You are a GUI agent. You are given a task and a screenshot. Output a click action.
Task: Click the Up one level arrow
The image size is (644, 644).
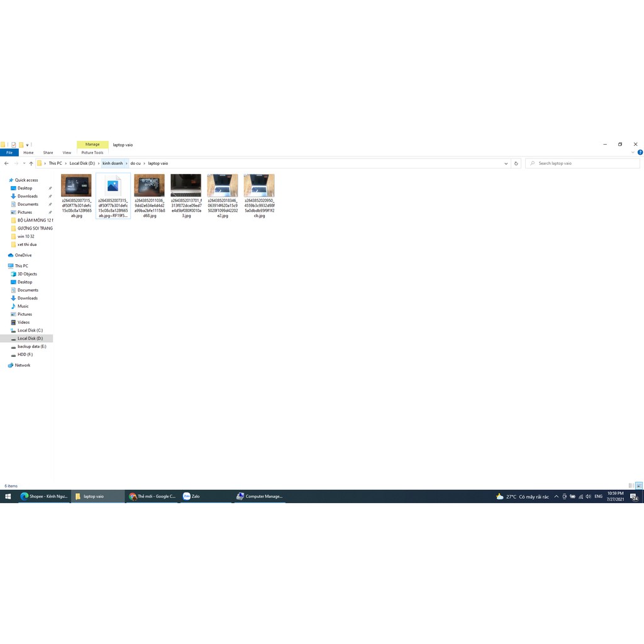pyautogui.click(x=31, y=164)
